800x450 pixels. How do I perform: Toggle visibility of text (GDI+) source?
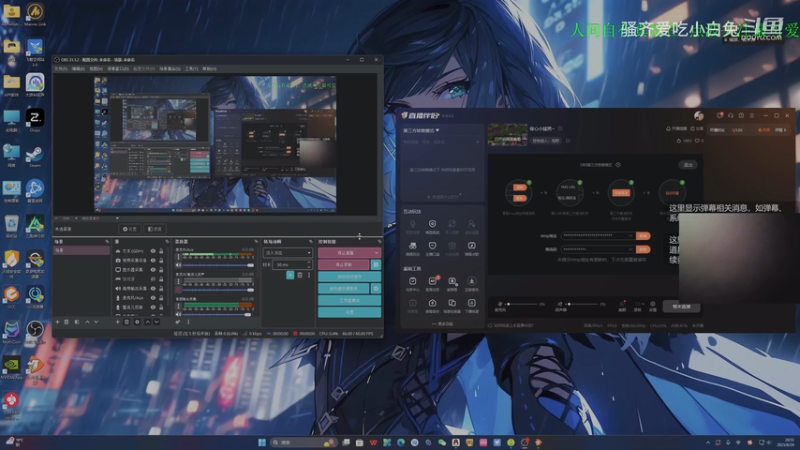click(x=153, y=251)
